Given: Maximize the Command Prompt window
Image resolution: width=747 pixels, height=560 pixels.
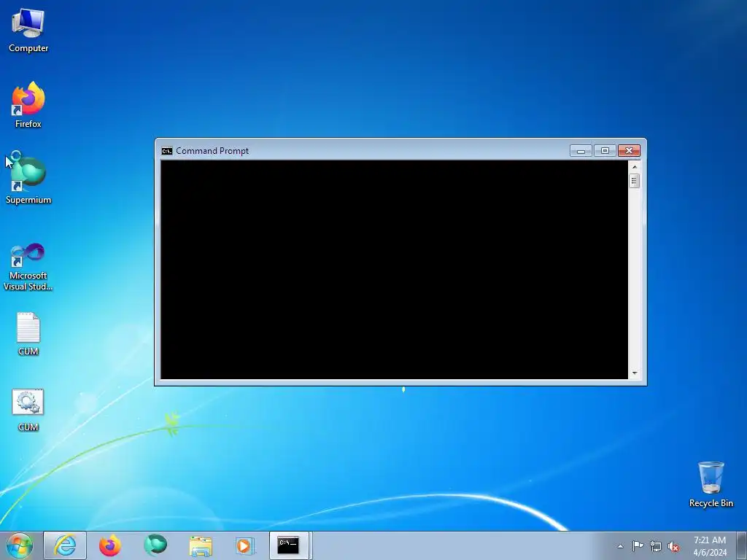Looking at the screenshot, I should [x=605, y=151].
